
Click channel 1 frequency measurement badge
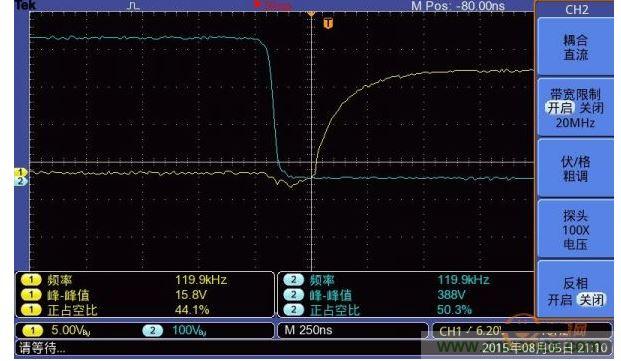tap(31, 280)
